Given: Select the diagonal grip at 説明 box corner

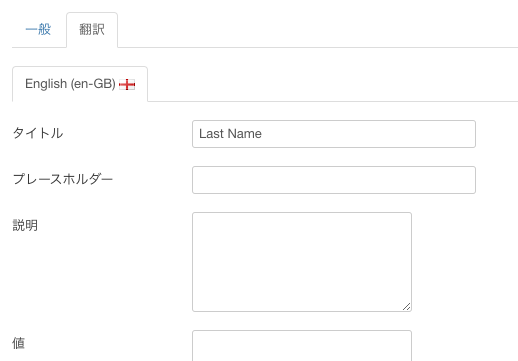Looking at the screenshot, I should click(x=406, y=307).
